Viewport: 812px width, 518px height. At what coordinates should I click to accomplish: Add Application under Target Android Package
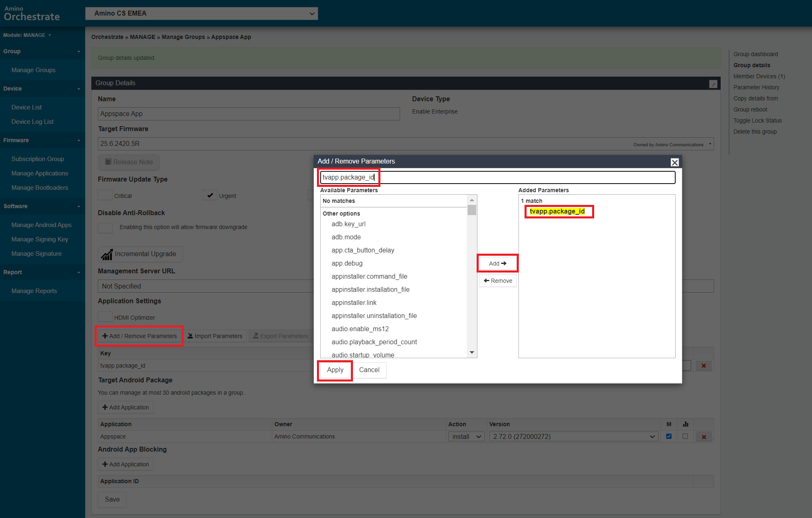[125, 407]
